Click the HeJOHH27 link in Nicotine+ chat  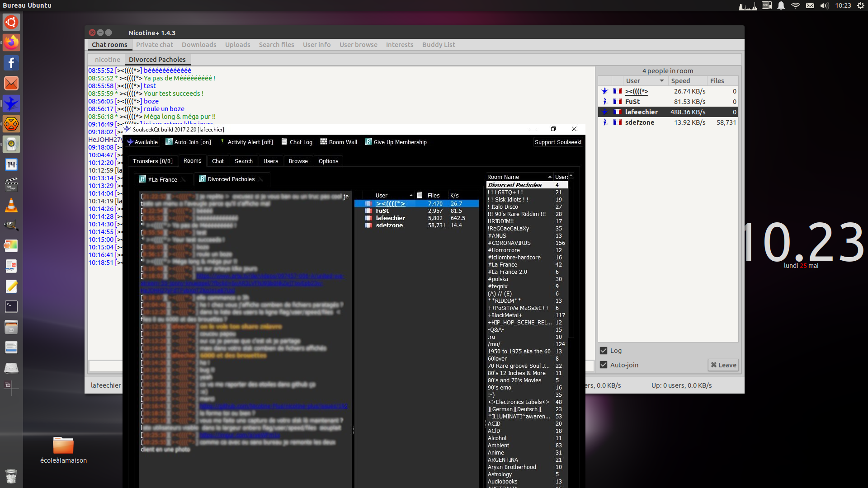(105, 140)
